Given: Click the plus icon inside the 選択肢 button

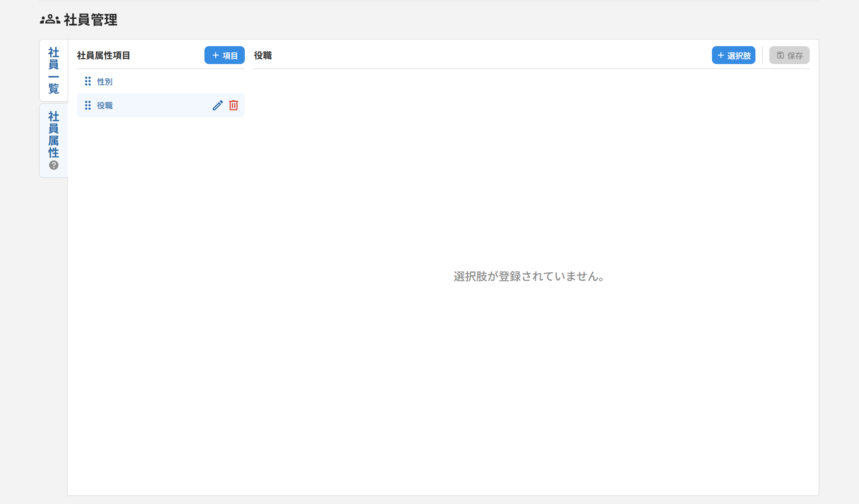Looking at the screenshot, I should pyautogui.click(x=721, y=55).
